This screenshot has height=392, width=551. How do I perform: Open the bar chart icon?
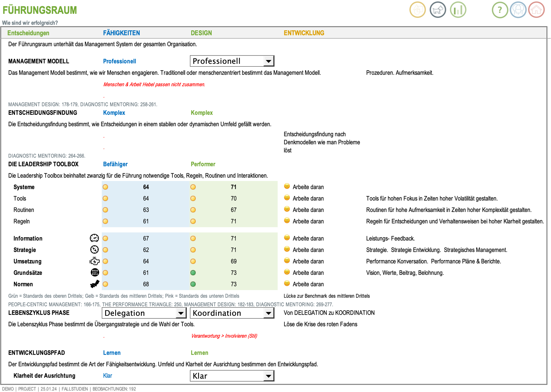click(x=458, y=10)
